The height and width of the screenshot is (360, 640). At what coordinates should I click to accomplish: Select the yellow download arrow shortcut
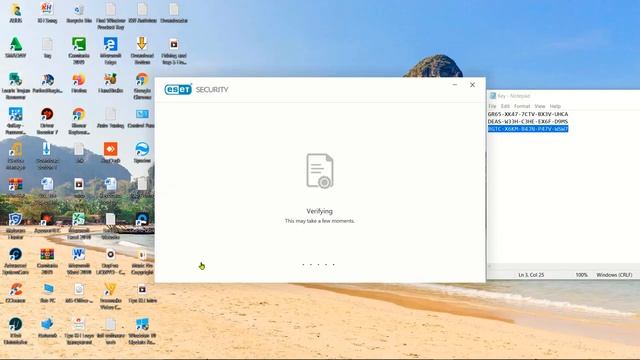(x=142, y=44)
